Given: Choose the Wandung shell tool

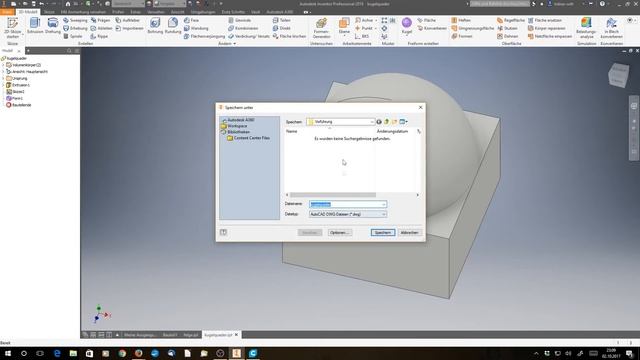Looking at the screenshot, I should [x=196, y=28].
